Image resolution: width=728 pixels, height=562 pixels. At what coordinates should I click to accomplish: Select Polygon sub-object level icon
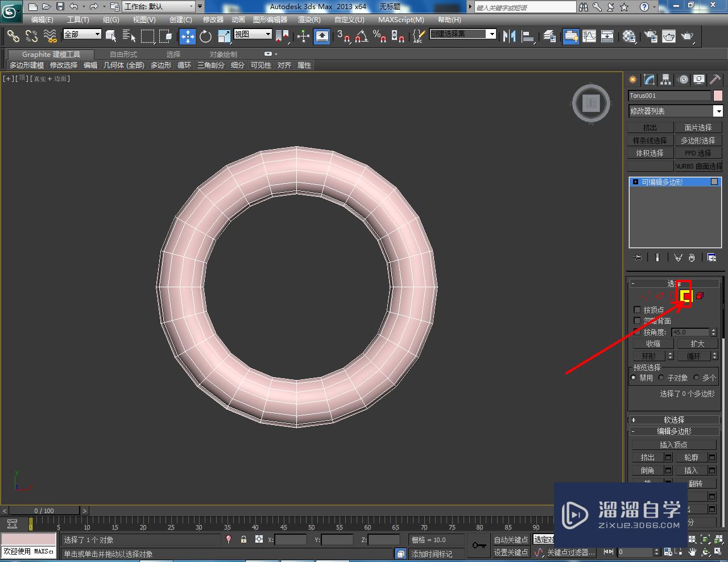click(x=685, y=296)
